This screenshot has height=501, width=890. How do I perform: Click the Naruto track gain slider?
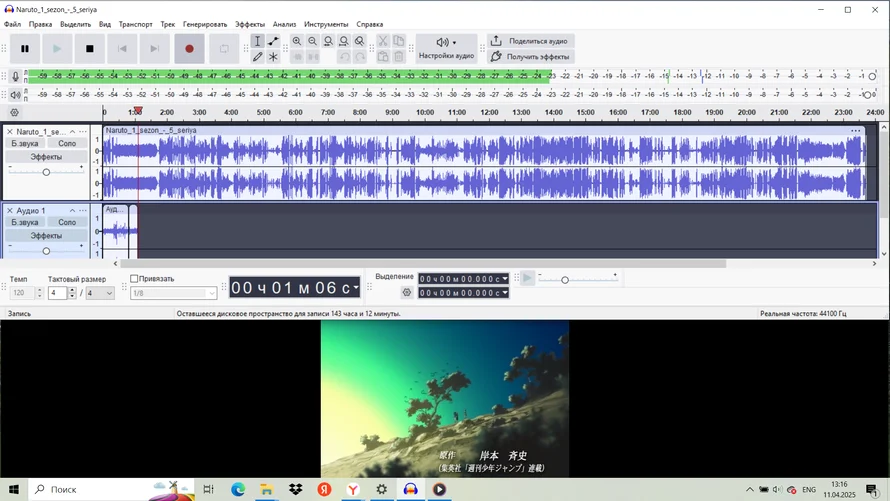[x=47, y=171]
